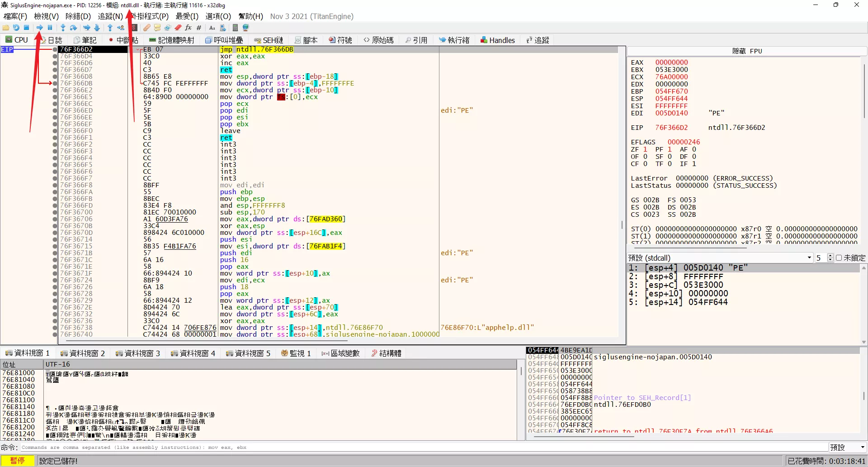Increase the argument count stepper
This screenshot has width=868, height=467.
(x=830, y=256)
